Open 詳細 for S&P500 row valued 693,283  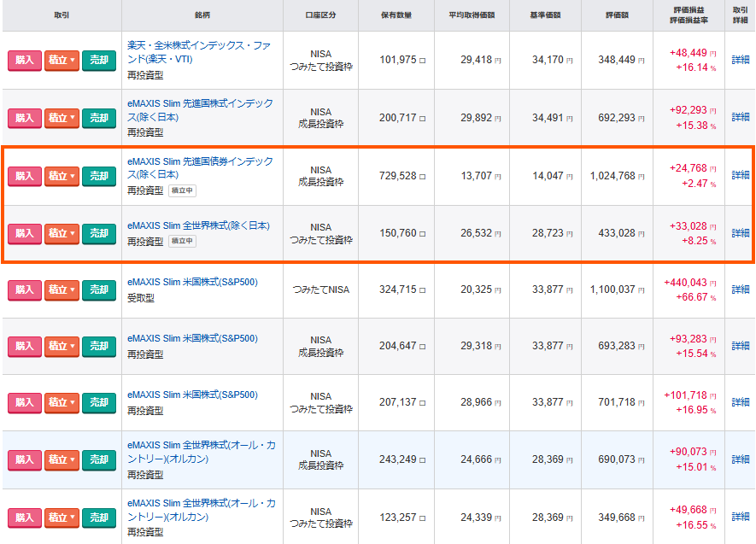coord(740,346)
